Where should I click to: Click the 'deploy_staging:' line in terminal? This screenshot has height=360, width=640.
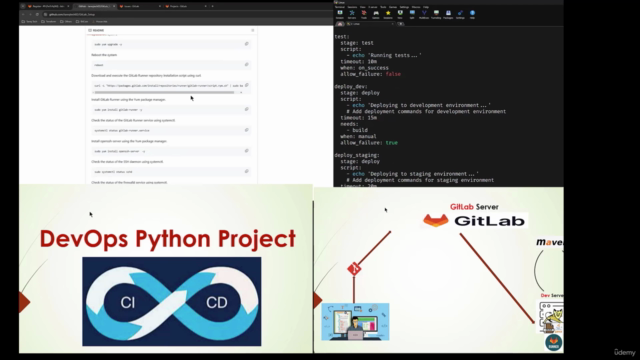click(x=357, y=155)
